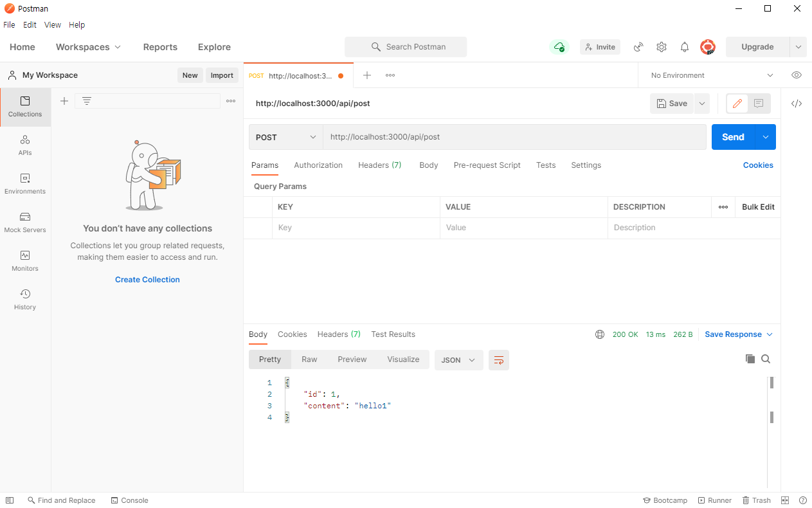Switch to the request Body tab

pyautogui.click(x=429, y=165)
